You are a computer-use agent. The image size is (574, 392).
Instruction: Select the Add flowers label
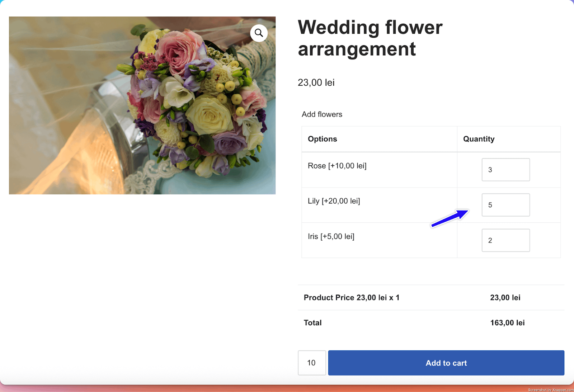[x=322, y=114]
